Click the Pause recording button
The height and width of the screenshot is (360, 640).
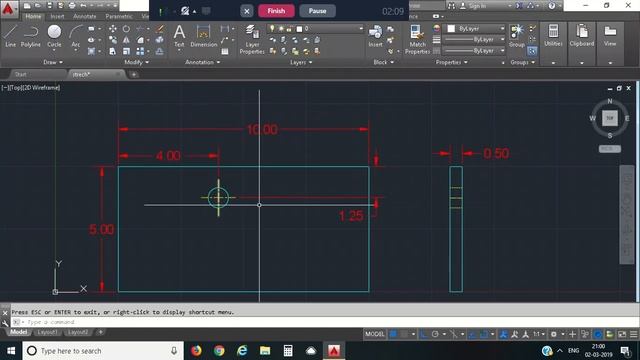318,11
